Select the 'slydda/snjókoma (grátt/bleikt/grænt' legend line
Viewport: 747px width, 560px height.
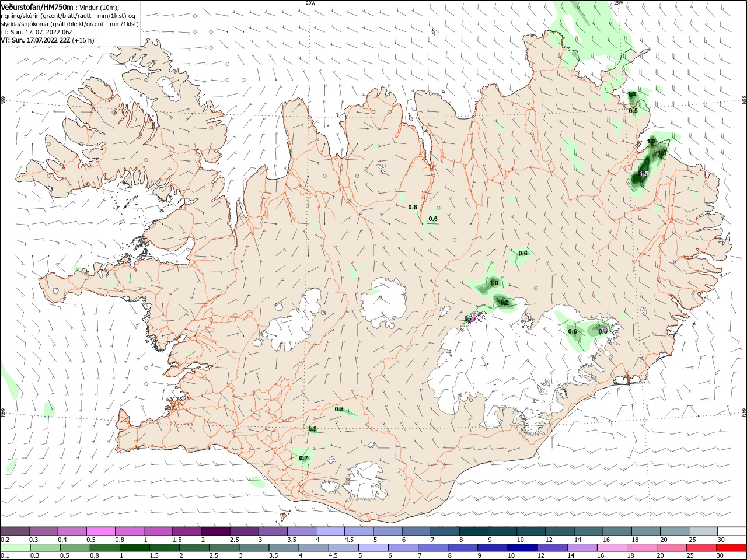click(70, 24)
